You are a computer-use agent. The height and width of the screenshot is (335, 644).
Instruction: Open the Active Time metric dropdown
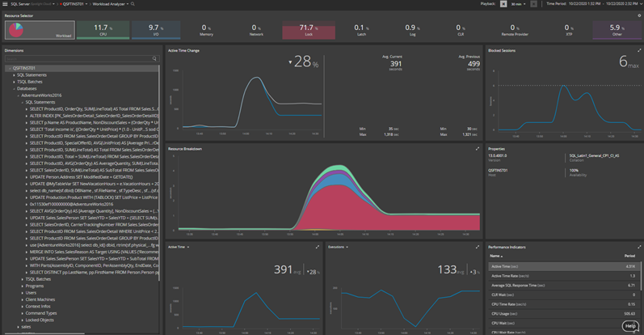pos(188,247)
